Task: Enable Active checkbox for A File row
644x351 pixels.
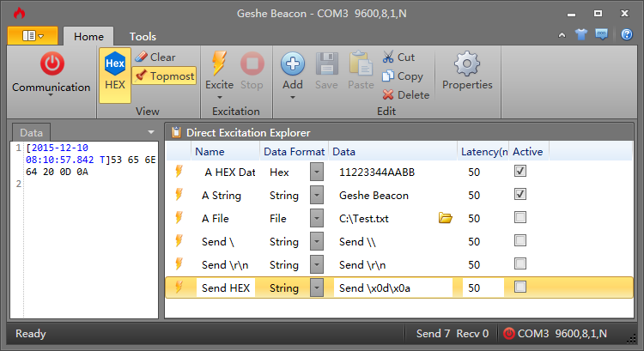Action: pos(520,218)
